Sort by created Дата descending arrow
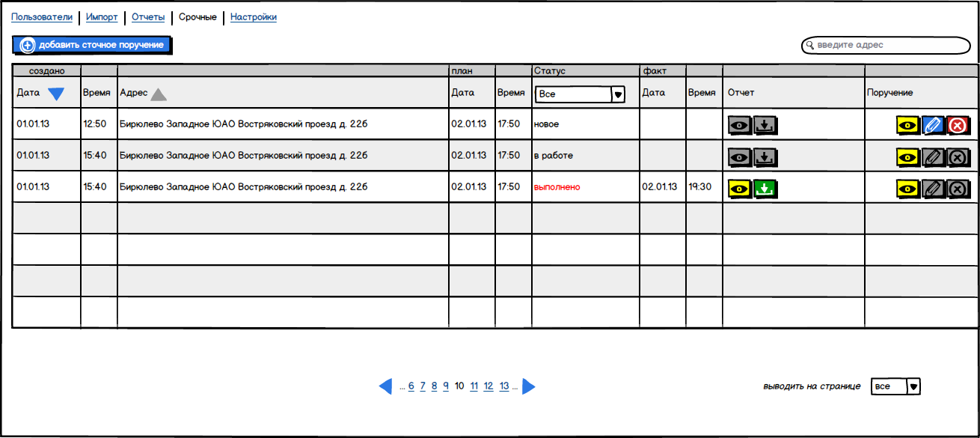The width and height of the screenshot is (980, 438). [56, 94]
